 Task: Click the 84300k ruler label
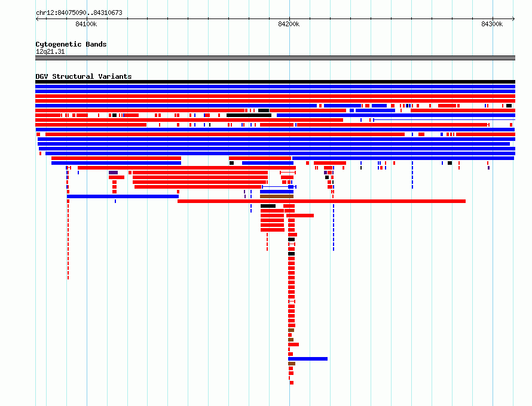[492, 24]
